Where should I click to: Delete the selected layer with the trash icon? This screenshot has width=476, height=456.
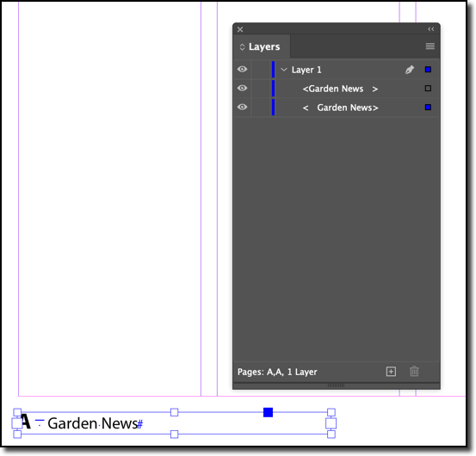click(414, 372)
